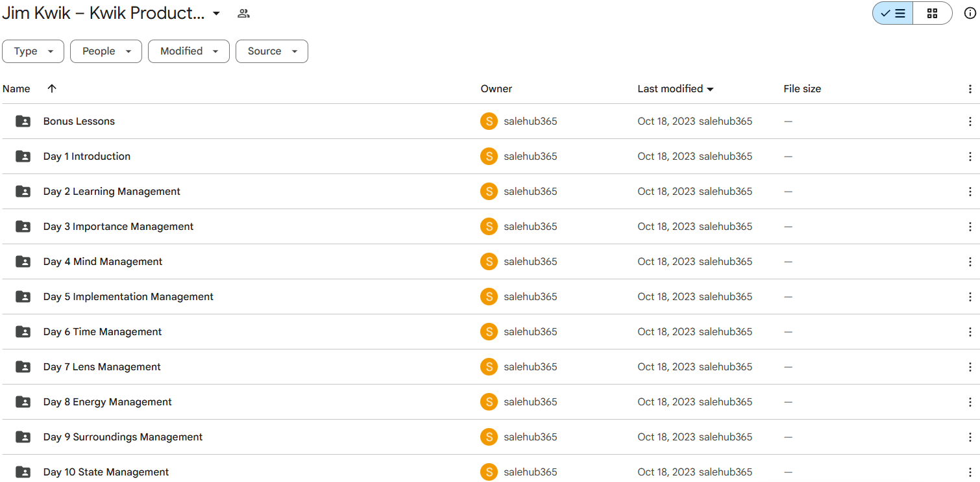Sort by the Last modified column
Viewport: 980px width, 482px height.
(x=675, y=89)
